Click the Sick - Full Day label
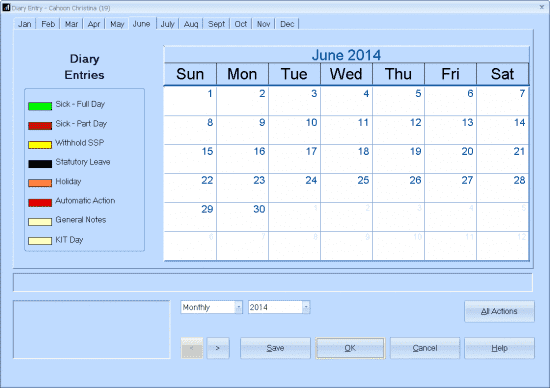The height and width of the screenshot is (388, 550). tap(80, 104)
